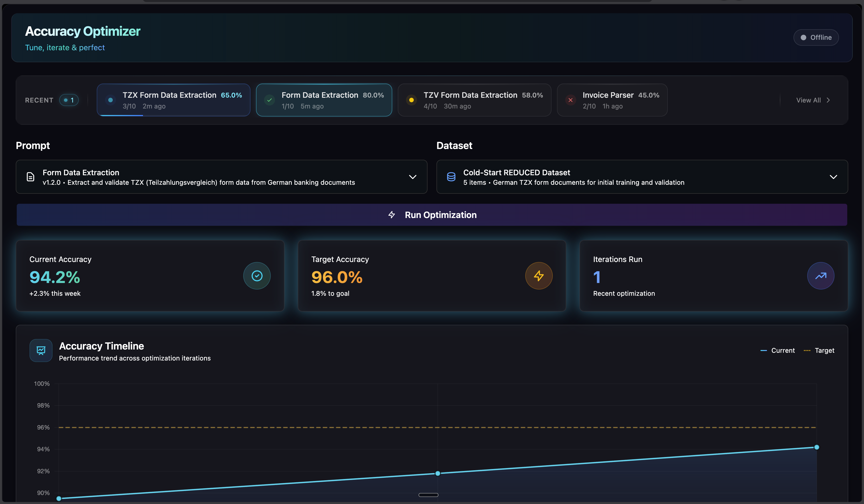Click the green check icon on Form Data Extraction
This screenshot has height=504, width=864.
tap(269, 100)
